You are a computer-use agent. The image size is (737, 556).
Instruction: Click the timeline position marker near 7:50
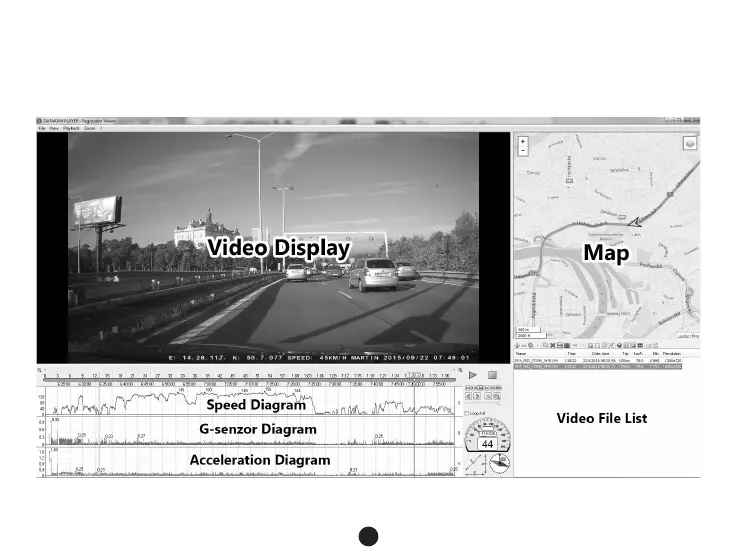click(x=414, y=380)
